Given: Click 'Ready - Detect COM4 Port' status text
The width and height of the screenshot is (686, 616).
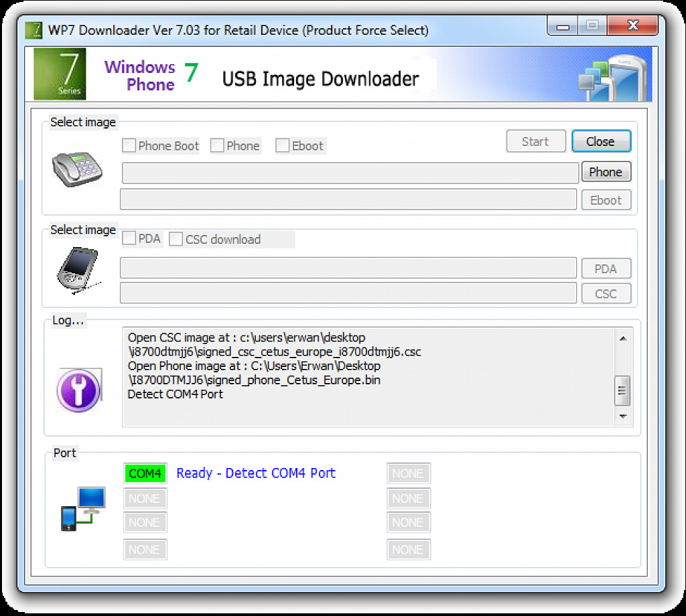Looking at the screenshot, I should pos(256,473).
